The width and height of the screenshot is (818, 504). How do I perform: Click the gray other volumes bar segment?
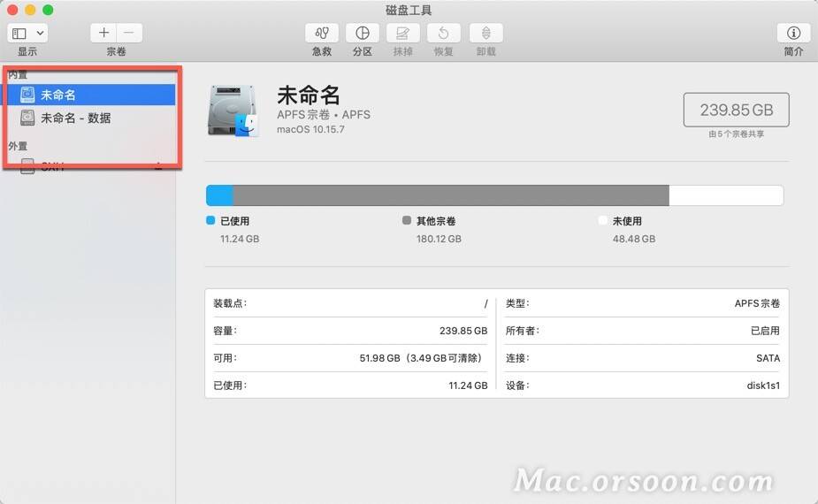pos(451,195)
